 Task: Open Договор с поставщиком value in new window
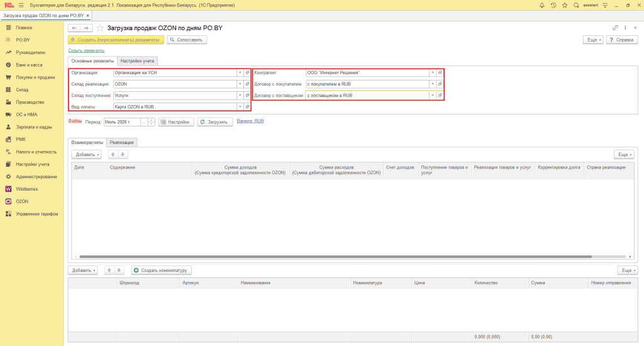click(x=440, y=96)
